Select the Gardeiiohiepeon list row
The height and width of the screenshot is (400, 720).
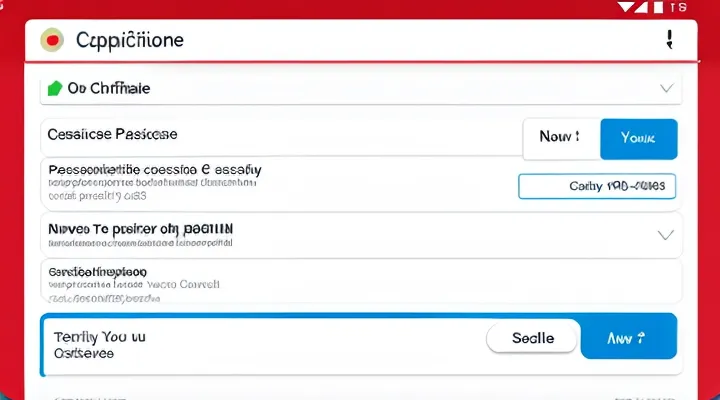[98, 271]
